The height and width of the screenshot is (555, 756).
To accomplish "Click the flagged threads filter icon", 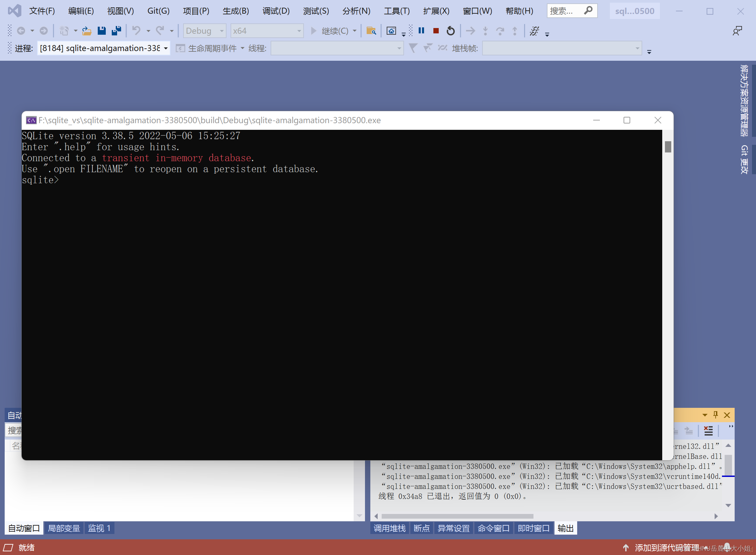I will (427, 48).
